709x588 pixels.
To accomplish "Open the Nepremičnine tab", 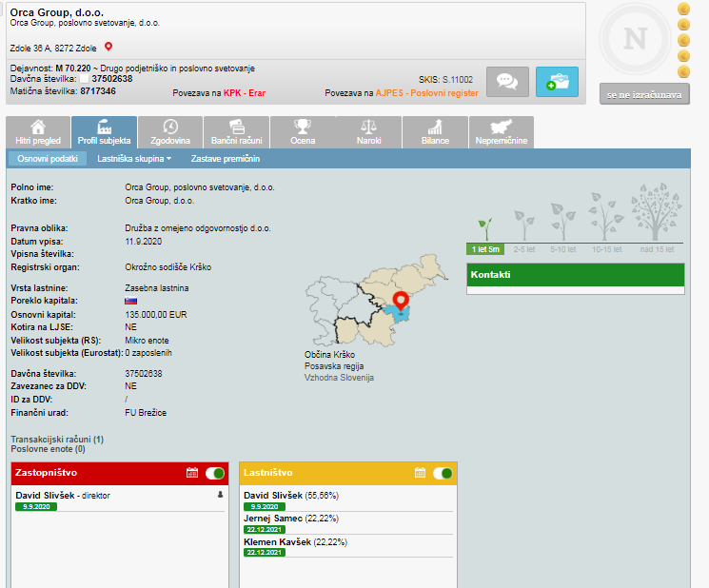I will point(502,132).
